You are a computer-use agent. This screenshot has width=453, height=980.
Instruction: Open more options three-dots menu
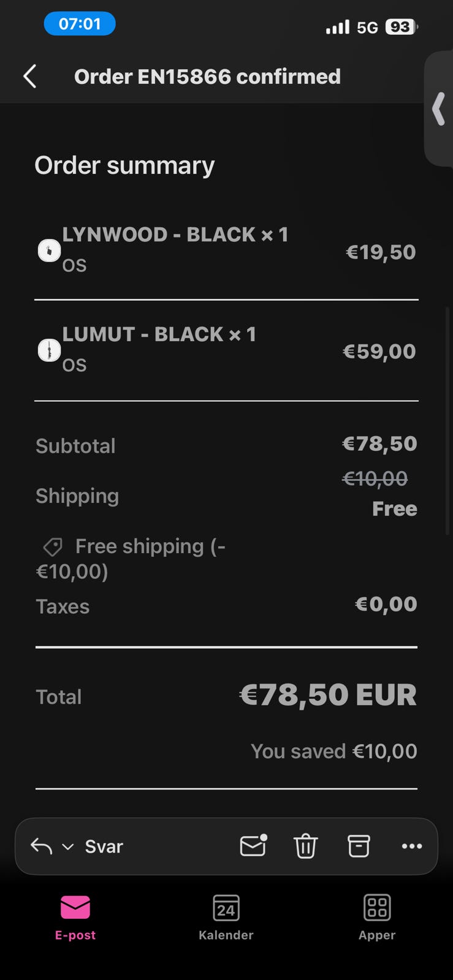(x=411, y=846)
